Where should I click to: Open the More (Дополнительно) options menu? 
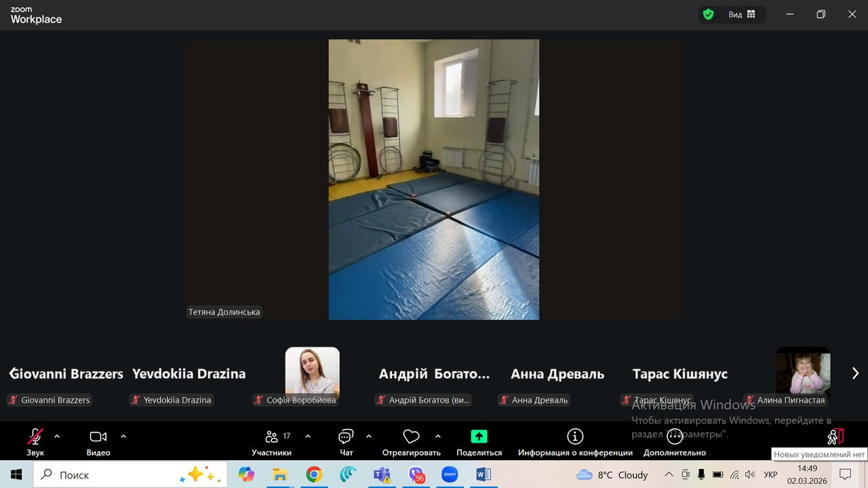pyautogui.click(x=674, y=437)
